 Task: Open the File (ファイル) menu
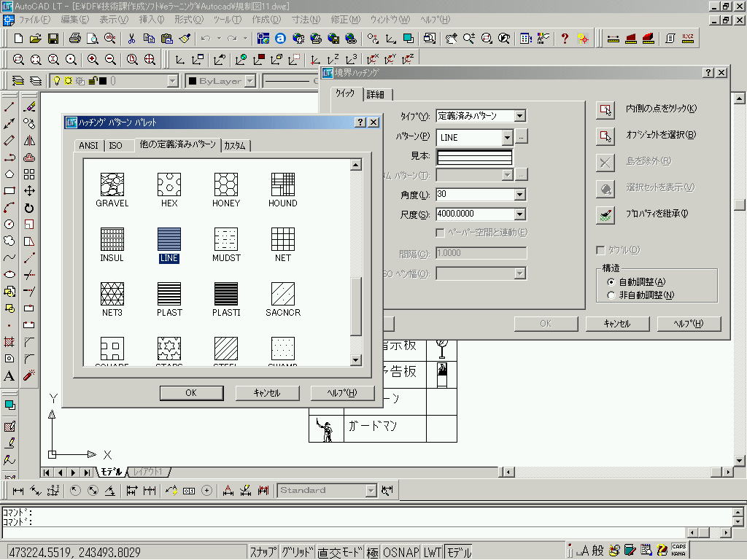[x=34, y=20]
